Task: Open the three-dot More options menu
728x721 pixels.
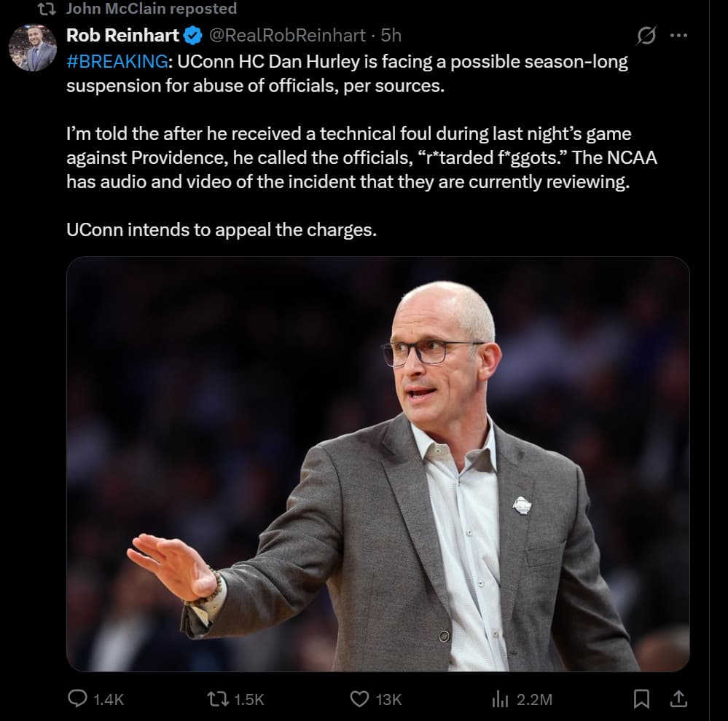Action: point(678,35)
